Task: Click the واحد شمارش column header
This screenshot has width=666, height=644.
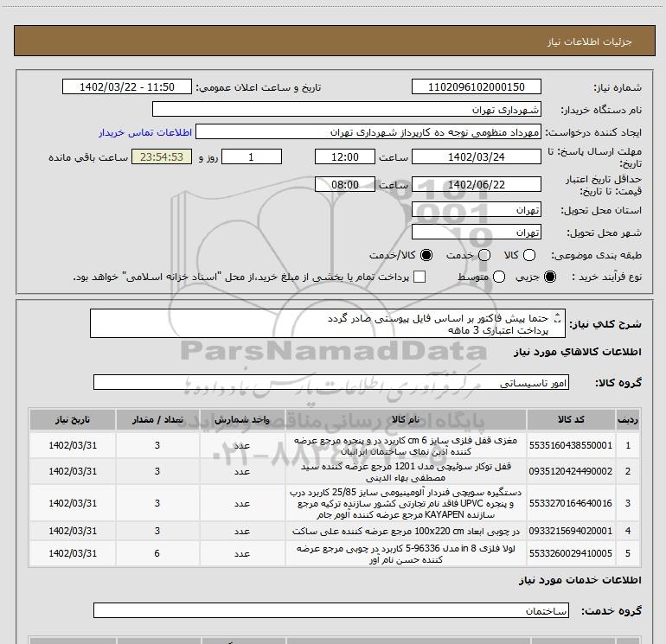Action: point(242,419)
